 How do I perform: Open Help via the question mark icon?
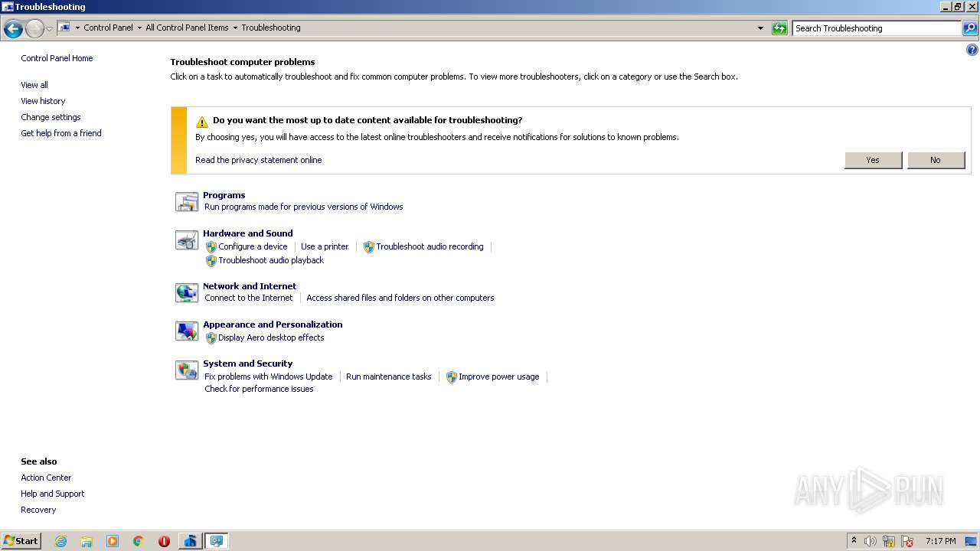click(x=972, y=51)
